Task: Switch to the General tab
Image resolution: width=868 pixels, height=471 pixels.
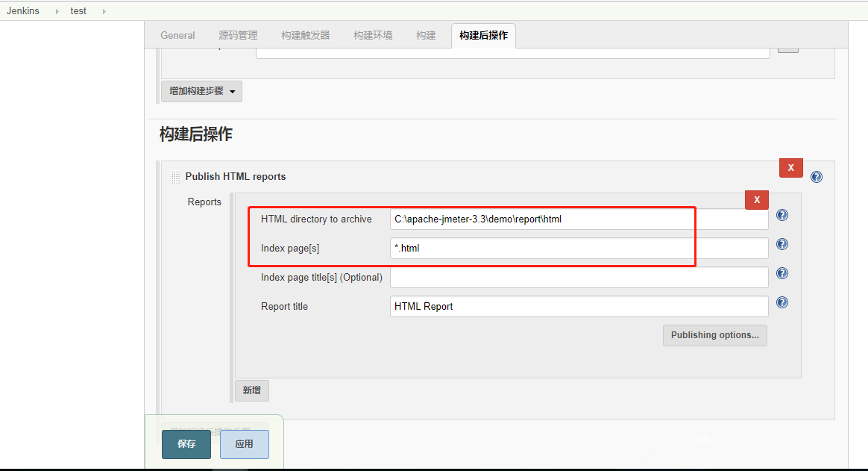Action: (177, 36)
